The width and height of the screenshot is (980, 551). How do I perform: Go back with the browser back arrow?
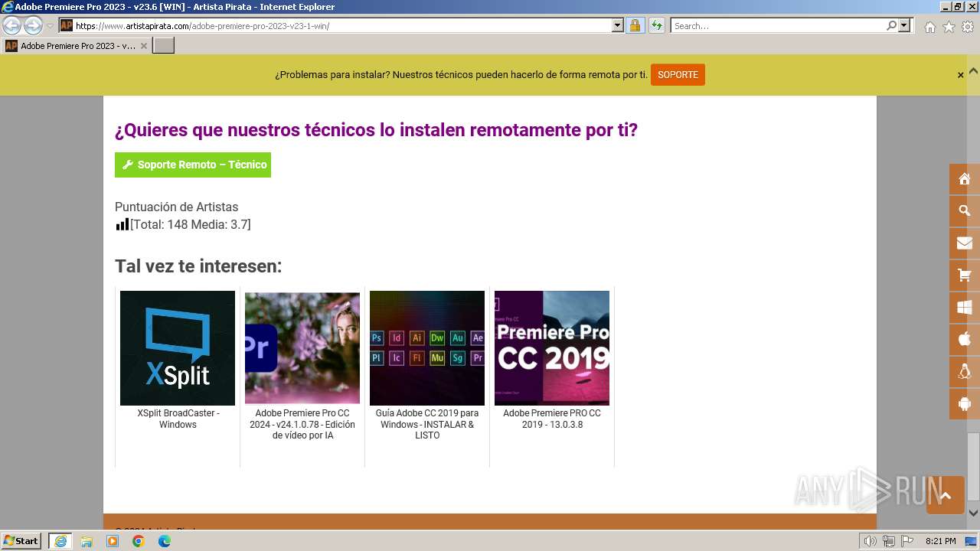tap(11, 26)
